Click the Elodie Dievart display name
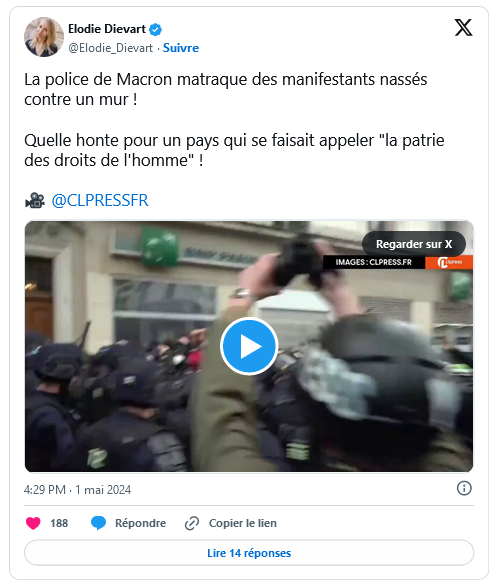The width and height of the screenshot is (494, 583). click(107, 29)
